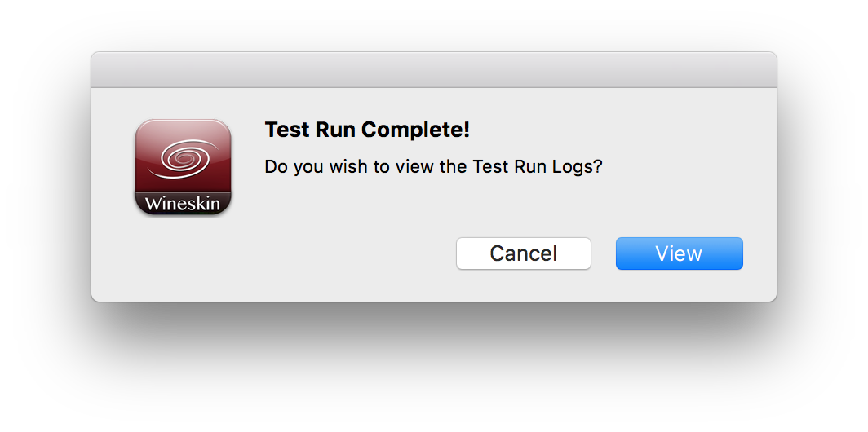Click the dark bottom band of Wineskin icon
The image size is (868, 432).
tap(184, 204)
